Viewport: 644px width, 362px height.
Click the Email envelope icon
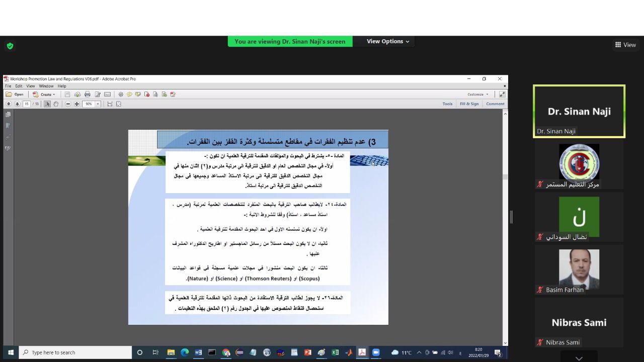tap(107, 95)
